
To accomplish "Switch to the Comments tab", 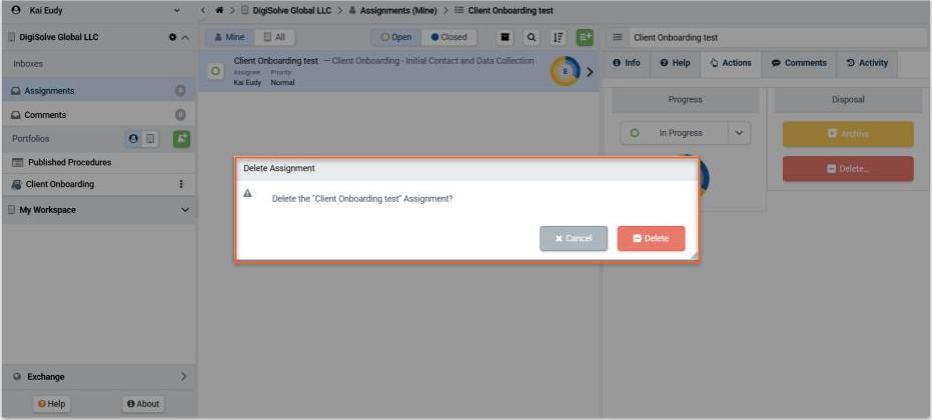I will 799,63.
